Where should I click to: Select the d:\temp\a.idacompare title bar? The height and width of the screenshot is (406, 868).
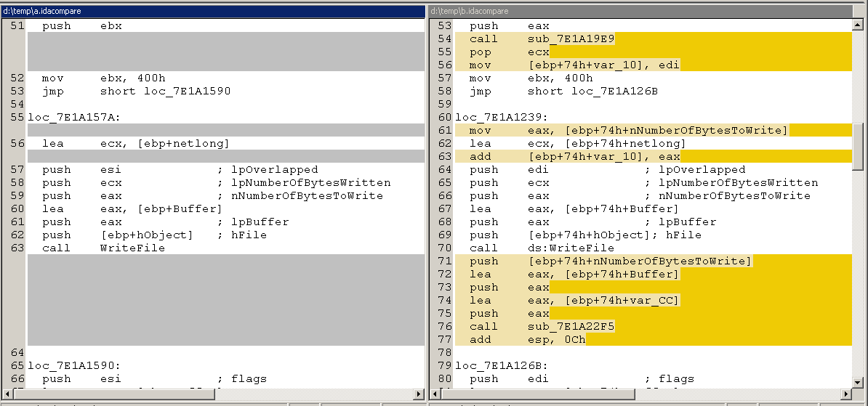tap(213, 11)
